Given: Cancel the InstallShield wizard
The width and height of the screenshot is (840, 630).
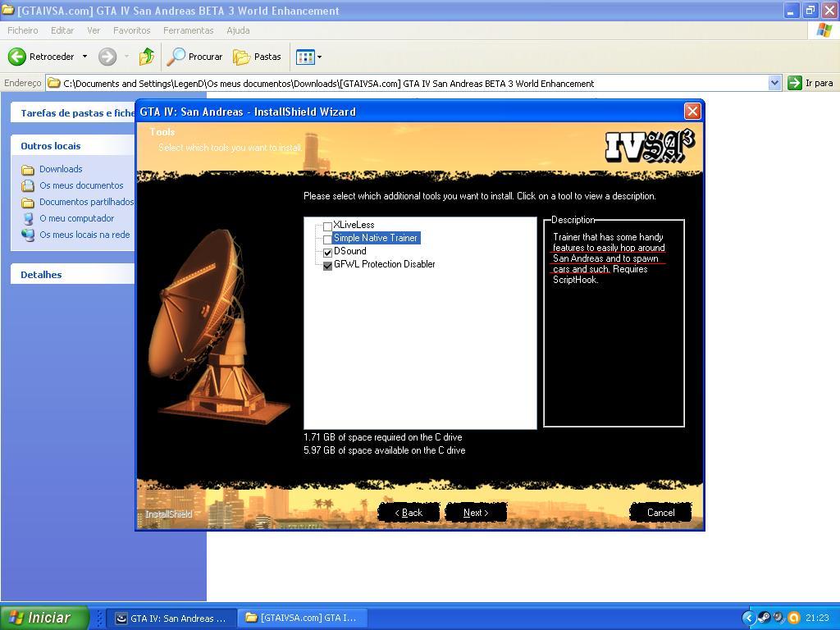Looking at the screenshot, I should tap(660, 513).
